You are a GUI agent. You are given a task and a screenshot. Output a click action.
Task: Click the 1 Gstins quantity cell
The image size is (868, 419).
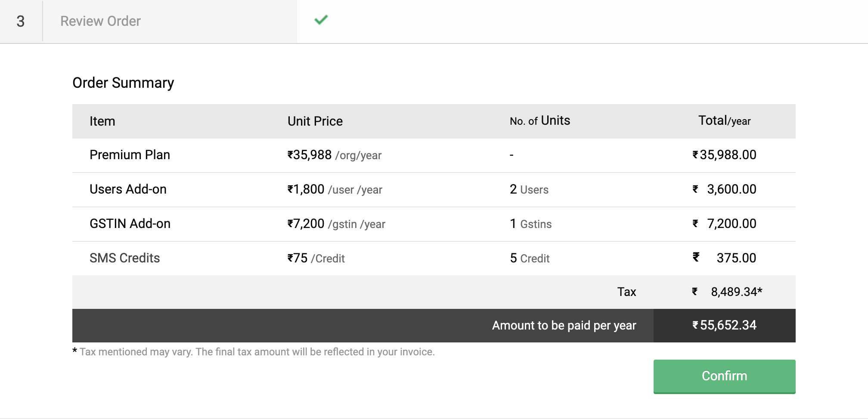[531, 224]
